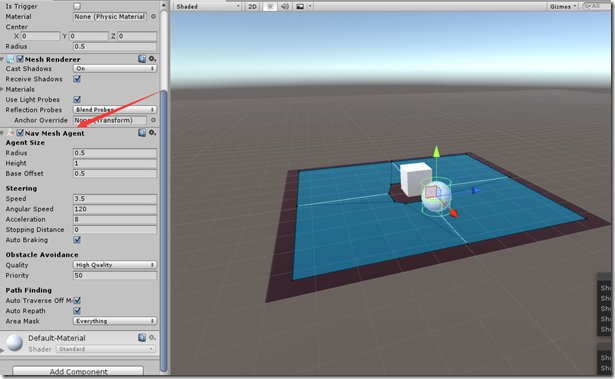
Task: Open Default-Material gear settings menu
Action: (152, 337)
